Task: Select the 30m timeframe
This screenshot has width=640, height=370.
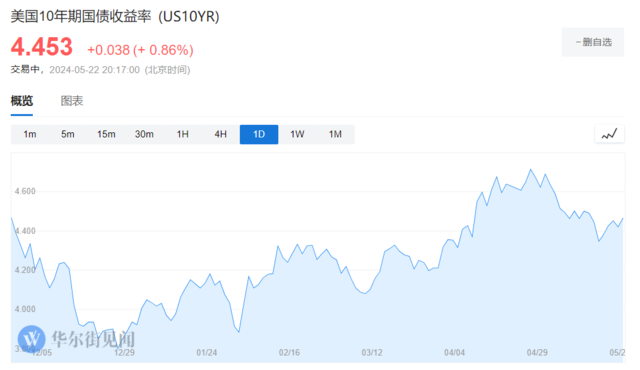Action: click(144, 134)
